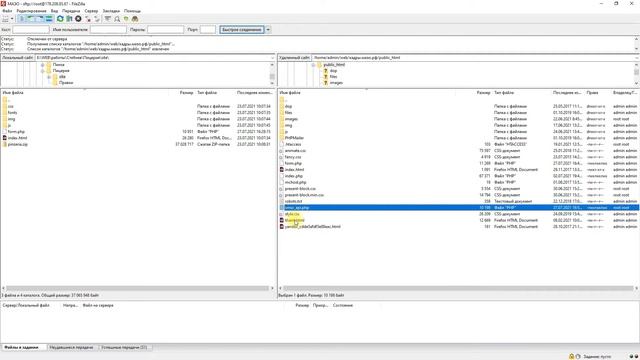
Task: Select the Правки folder in local tree
Action: tap(66, 82)
